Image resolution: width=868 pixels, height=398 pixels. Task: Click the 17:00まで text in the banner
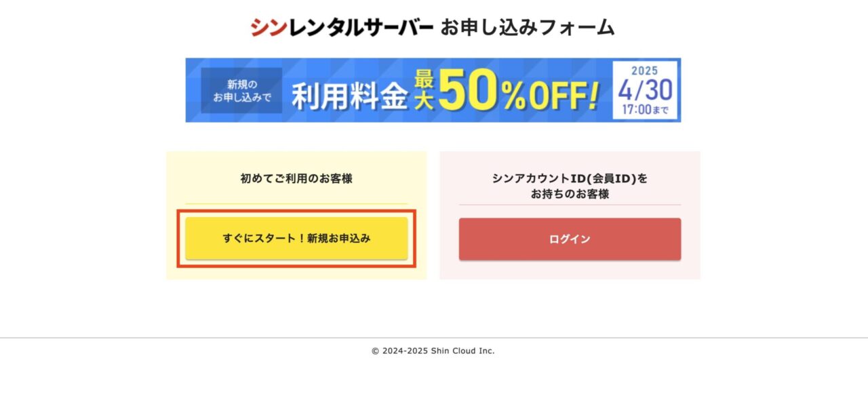tap(645, 110)
